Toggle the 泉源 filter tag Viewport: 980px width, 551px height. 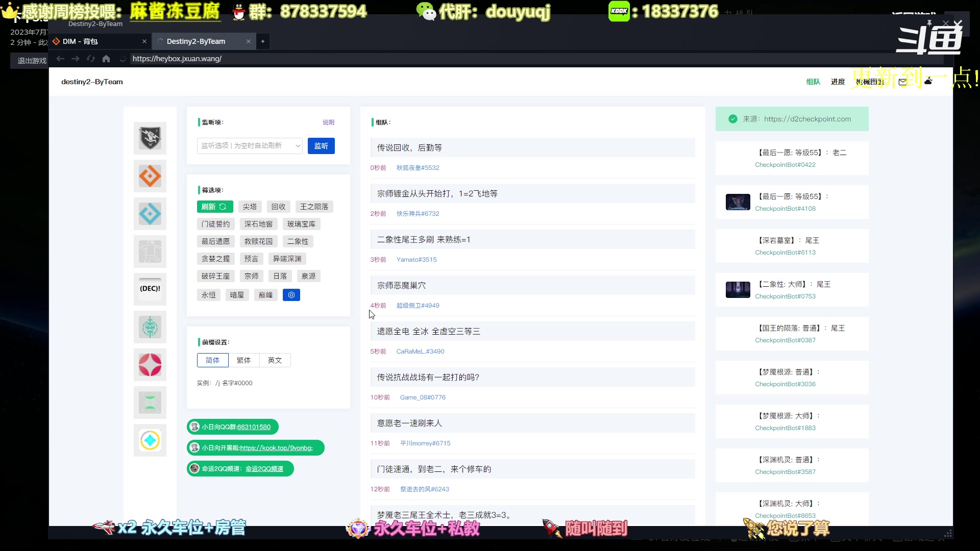(309, 276)
